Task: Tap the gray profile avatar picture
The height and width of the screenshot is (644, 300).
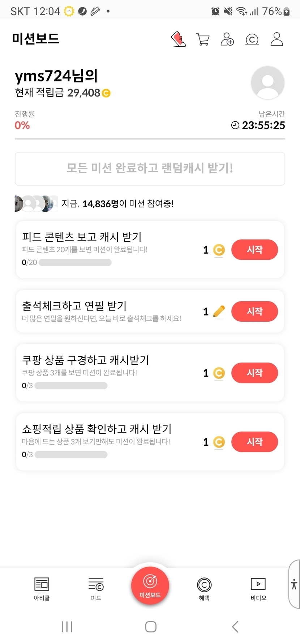Action: [x=267, y=82]
